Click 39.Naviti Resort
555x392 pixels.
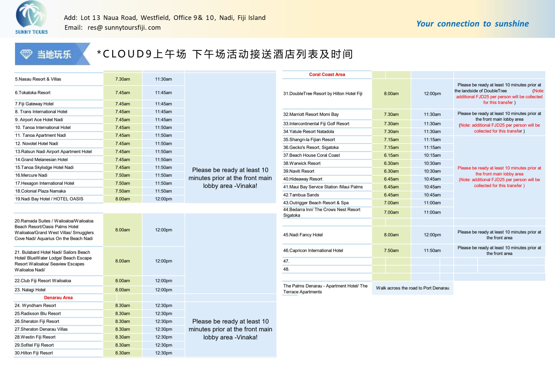pos(299,171)
